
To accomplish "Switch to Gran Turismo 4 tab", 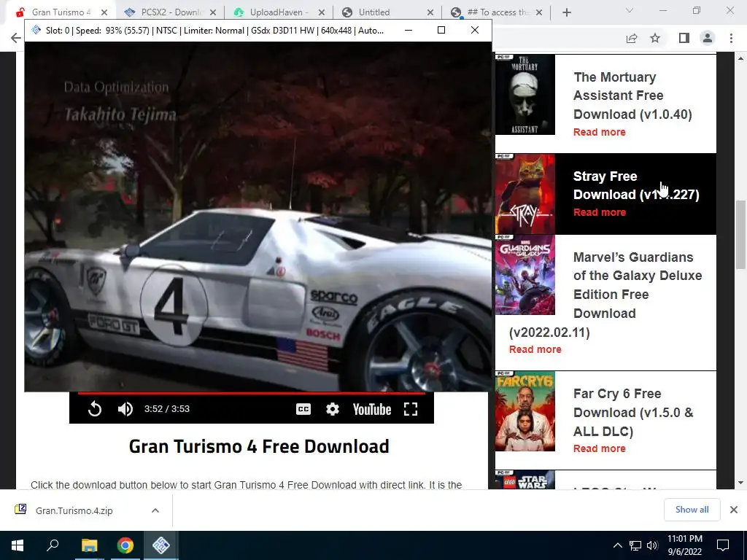I will (x=61, y=12).
